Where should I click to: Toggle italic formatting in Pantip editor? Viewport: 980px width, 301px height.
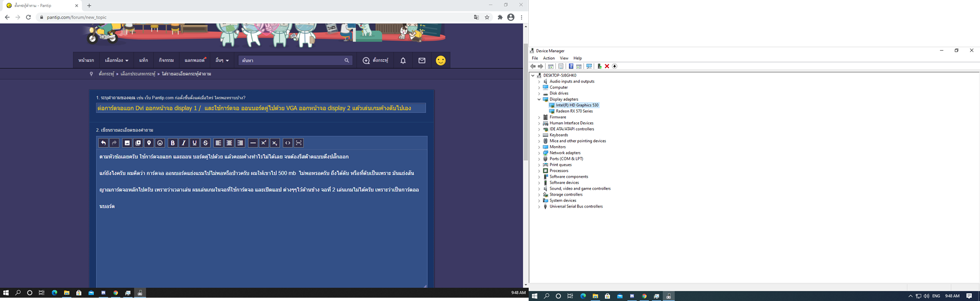(184, 143)
